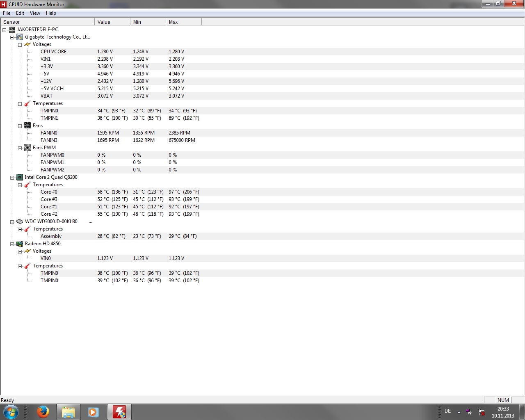The image size is (525, 420).
Task: Click the Fans PWM icon
Action: (x=27, y=148)
